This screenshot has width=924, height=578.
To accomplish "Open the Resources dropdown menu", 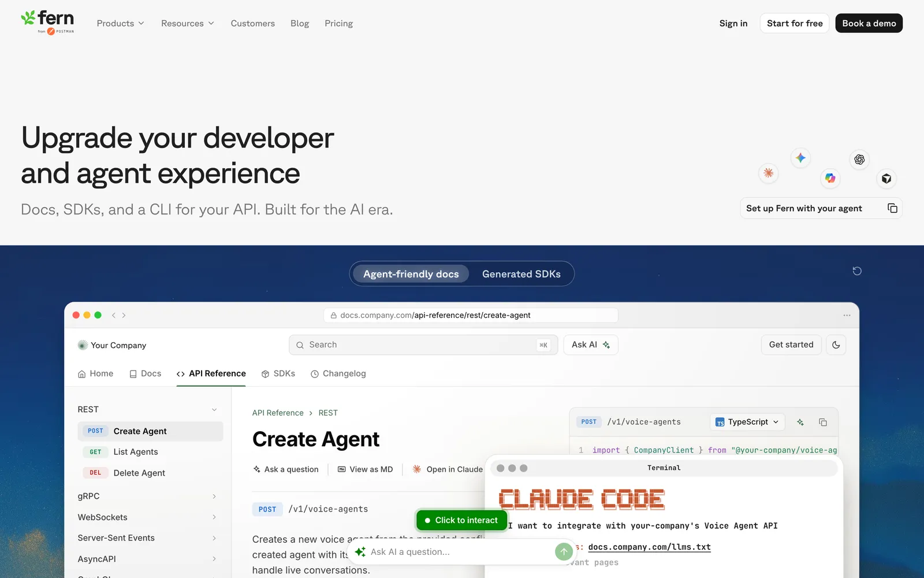I will click(188, 23).
